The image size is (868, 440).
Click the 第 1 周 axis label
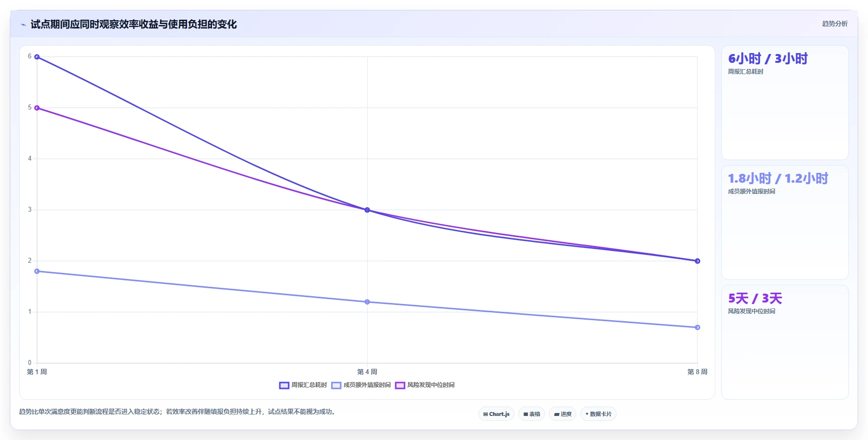click(37, 372)
